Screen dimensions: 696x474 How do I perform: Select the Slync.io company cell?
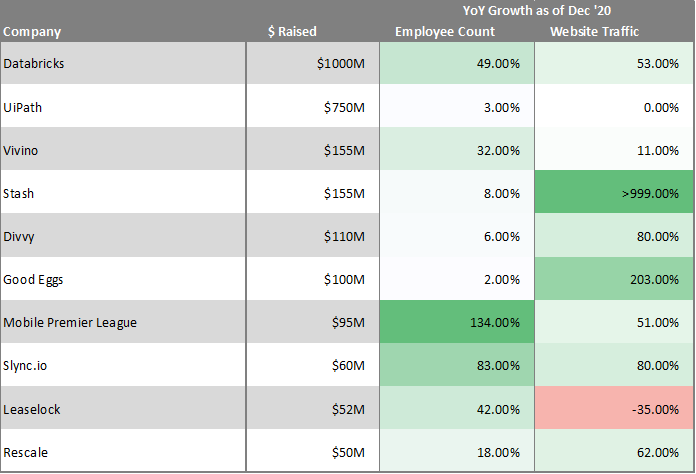123,365
